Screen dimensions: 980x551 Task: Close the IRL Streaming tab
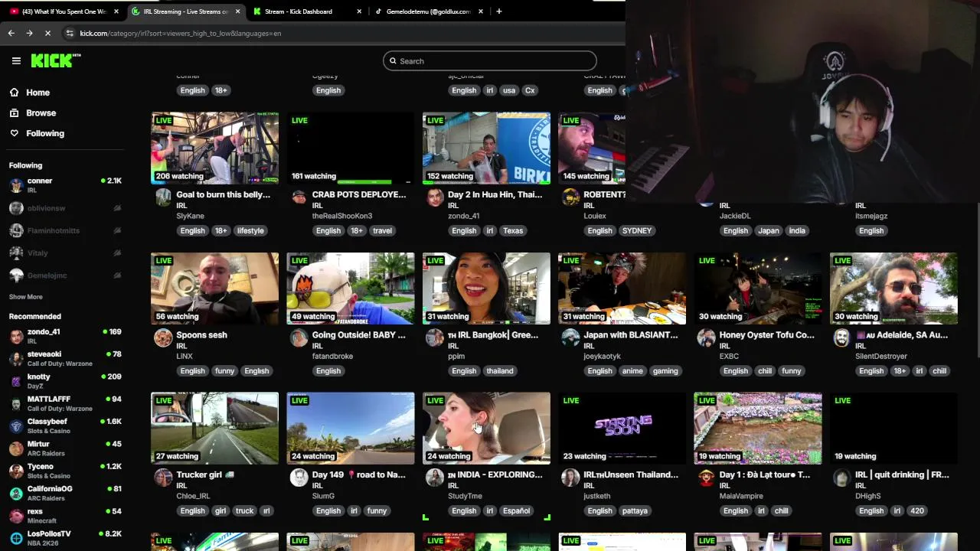click(x=237, y=11)
